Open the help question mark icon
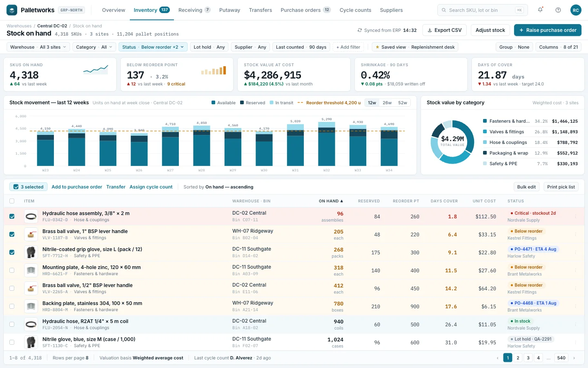 pos(558,10)
